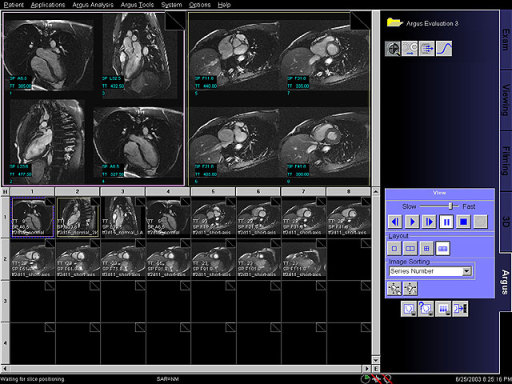Viewport: 512px width, 384px height.
Task: Click the button with the blue arrow below View panel
Action: [x=460, y=309]
